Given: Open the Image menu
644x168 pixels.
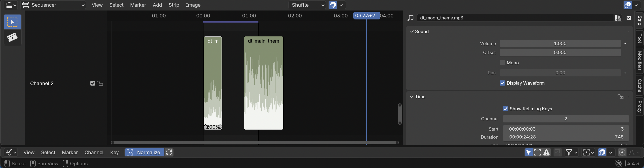Looking at the screenshot, I should pos(193,5).
